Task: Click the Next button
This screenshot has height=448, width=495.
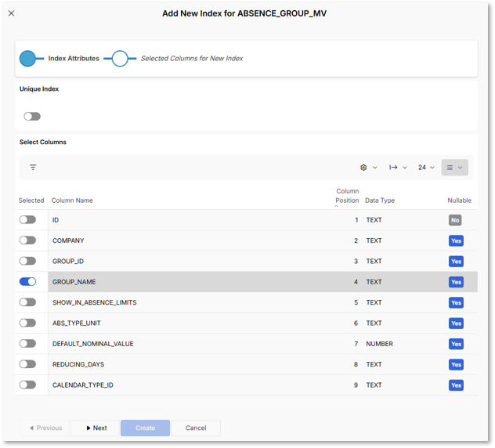Action: [x=95, y=428]
